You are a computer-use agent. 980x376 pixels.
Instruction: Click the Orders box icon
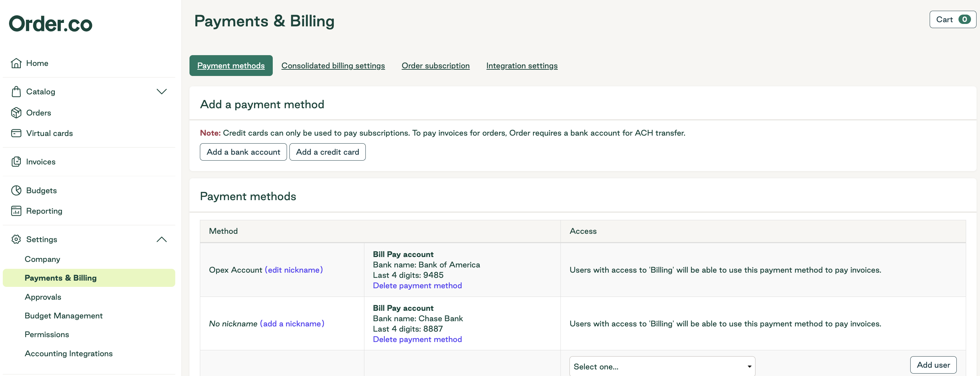(x=16, y=112)
